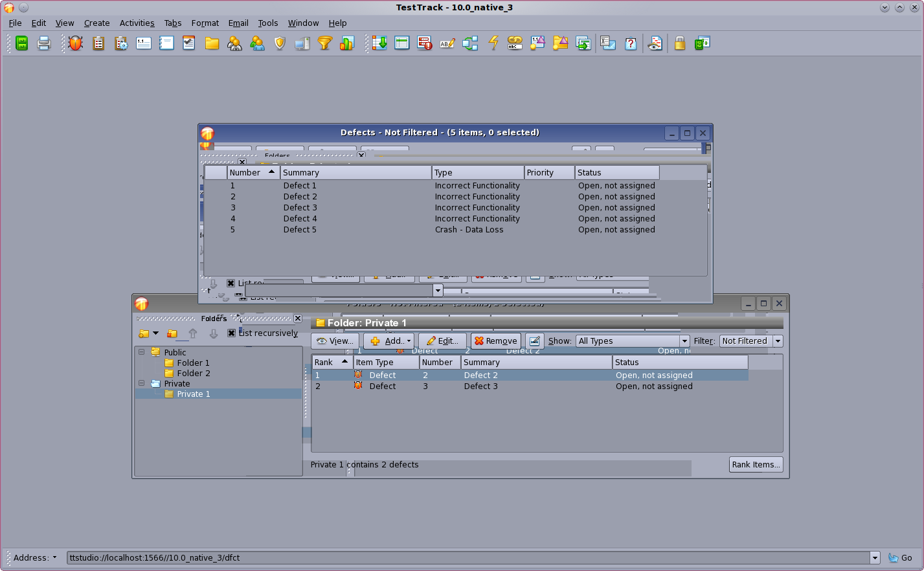This screenshot has height=571, width=924.
Task: Click the Priority column header in Defects window
Action: pyautogui.click(x=549, y=173)
